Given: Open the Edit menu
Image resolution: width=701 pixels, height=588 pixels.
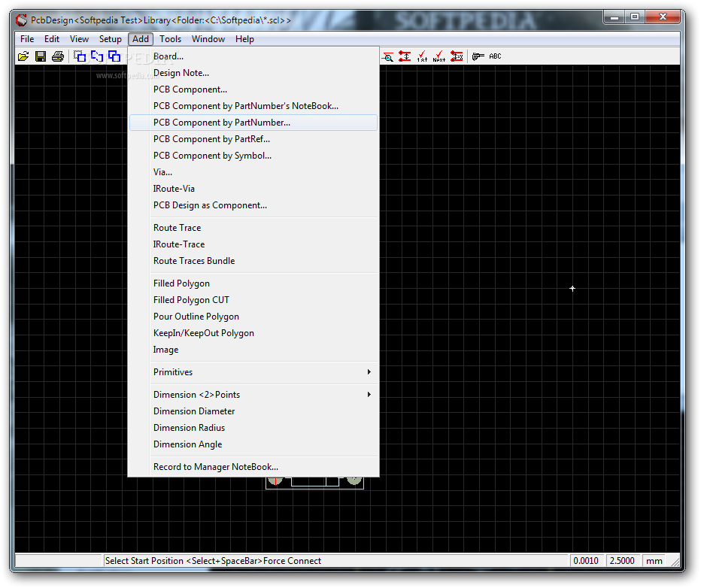Looking at the screenshot, I should coord(52,39).
